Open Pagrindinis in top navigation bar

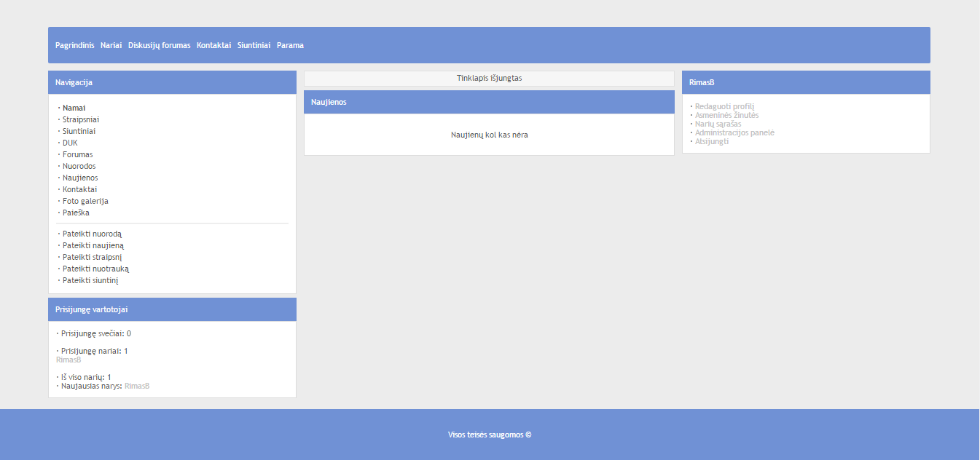tap(74, 45)
